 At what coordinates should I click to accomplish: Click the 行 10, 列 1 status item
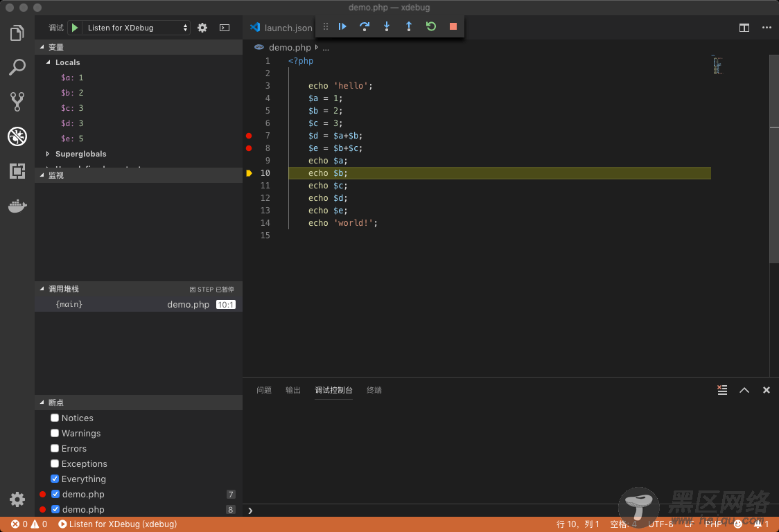(x=578, y=524)
